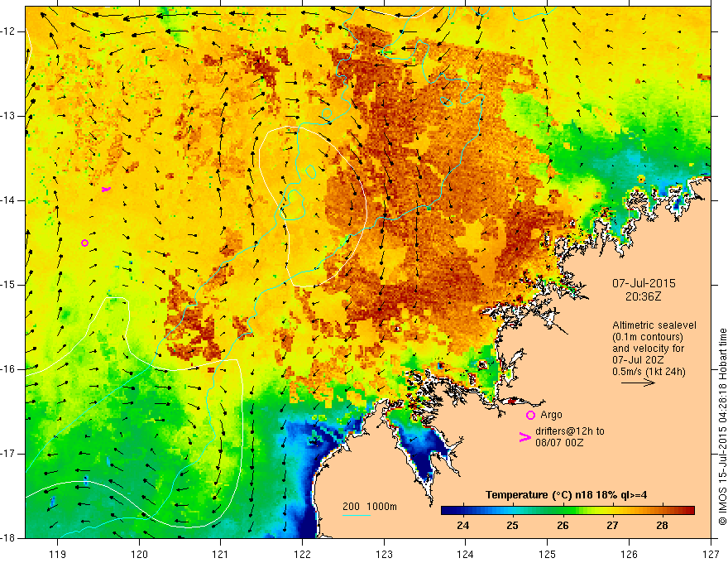
Task: Click the 'Altimetric sealevel' caption line
Action: (654, 325)
